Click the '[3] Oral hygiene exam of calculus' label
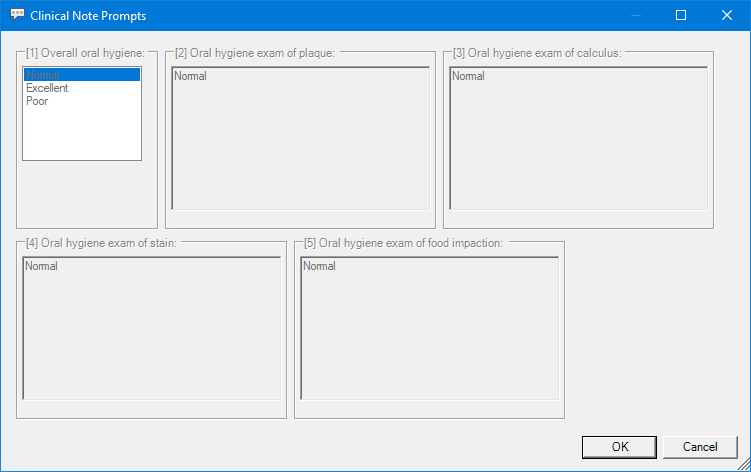This screenshot has height=472, width=751. coord(536,52)
